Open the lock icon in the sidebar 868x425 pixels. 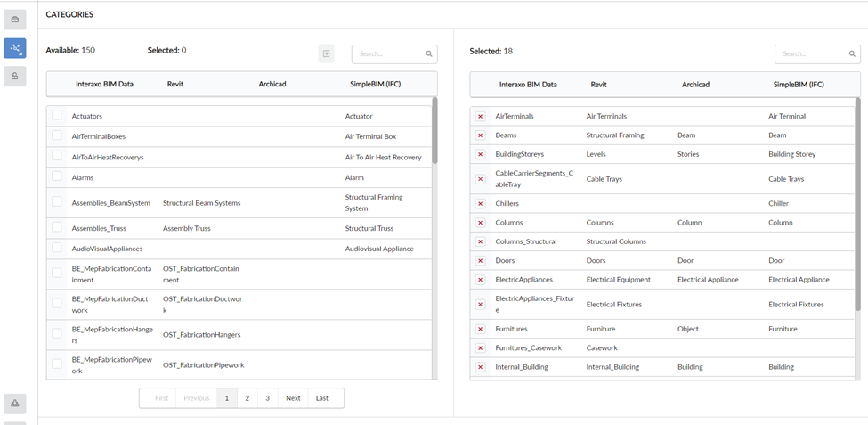[x=15, y=77]
